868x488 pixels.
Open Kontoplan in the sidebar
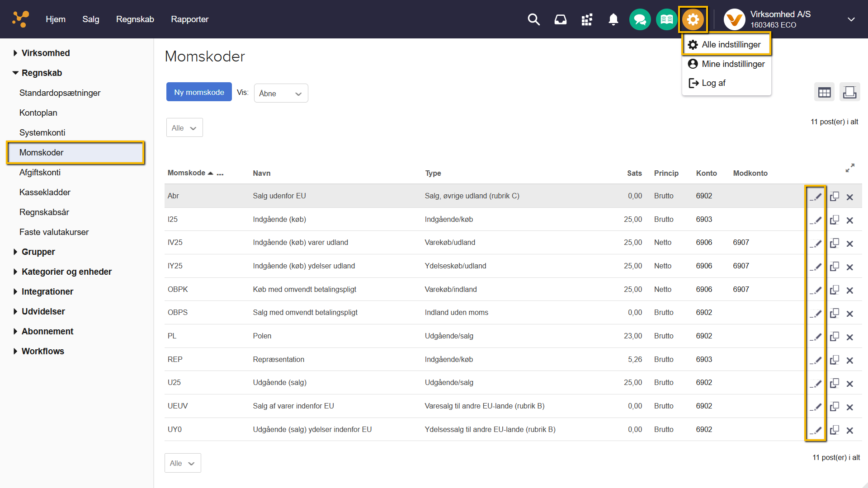pos(38,113)
